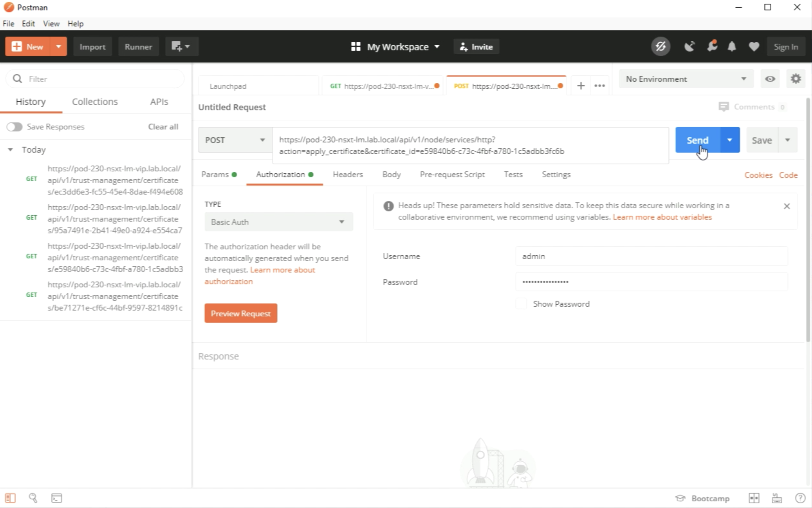Open the POST method dropdown
812x508 pixels.
[235, 140]
